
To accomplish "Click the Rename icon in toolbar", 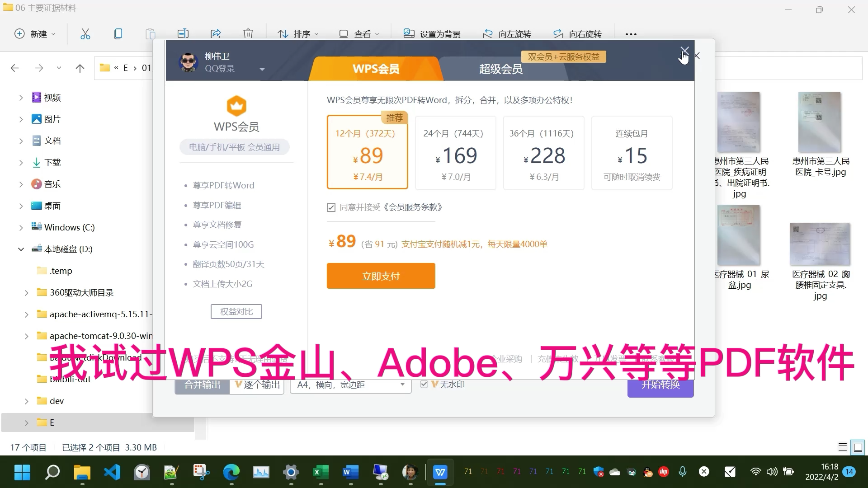I will (183, 34).
